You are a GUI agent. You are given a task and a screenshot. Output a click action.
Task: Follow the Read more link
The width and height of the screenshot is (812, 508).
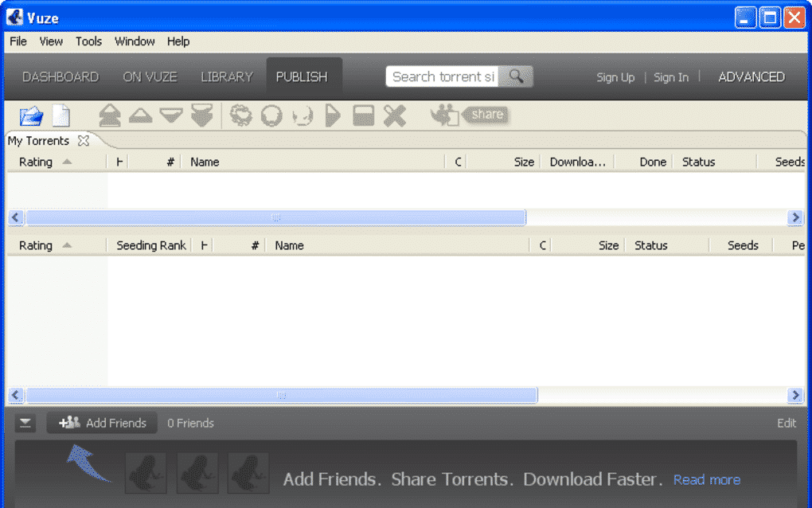(x=706, y=479)
